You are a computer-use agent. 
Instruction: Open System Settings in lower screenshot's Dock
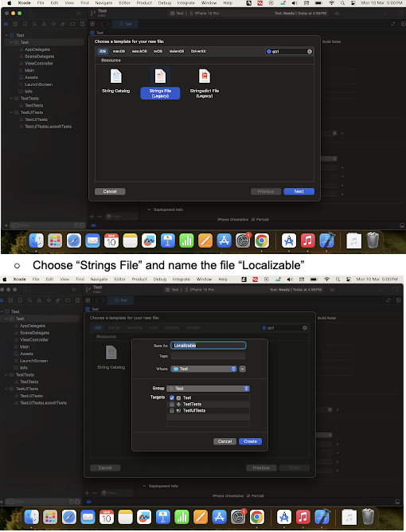238,517
